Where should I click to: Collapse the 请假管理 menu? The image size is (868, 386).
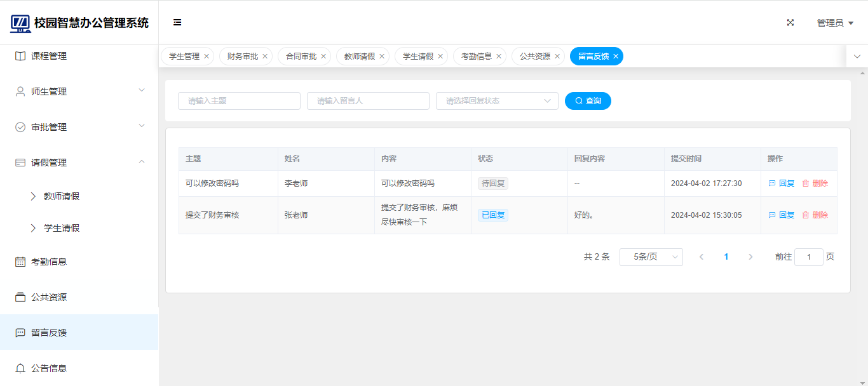tap(79, 163)
